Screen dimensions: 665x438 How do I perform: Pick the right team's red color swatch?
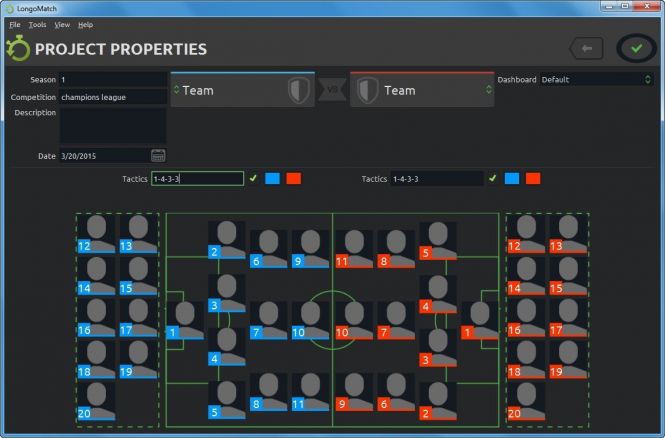[x=533, y=179]
